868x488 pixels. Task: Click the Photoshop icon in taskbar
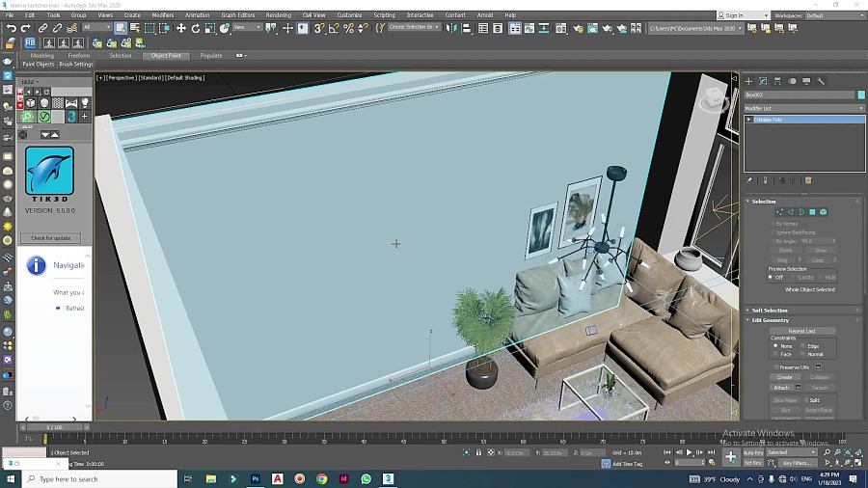[255, 479]
